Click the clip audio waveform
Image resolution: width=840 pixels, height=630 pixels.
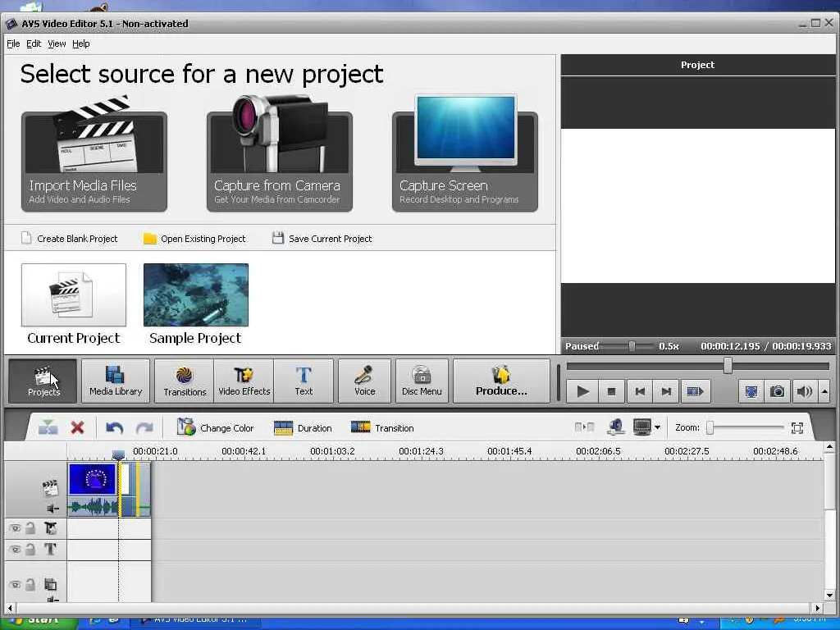coord(94,506)
